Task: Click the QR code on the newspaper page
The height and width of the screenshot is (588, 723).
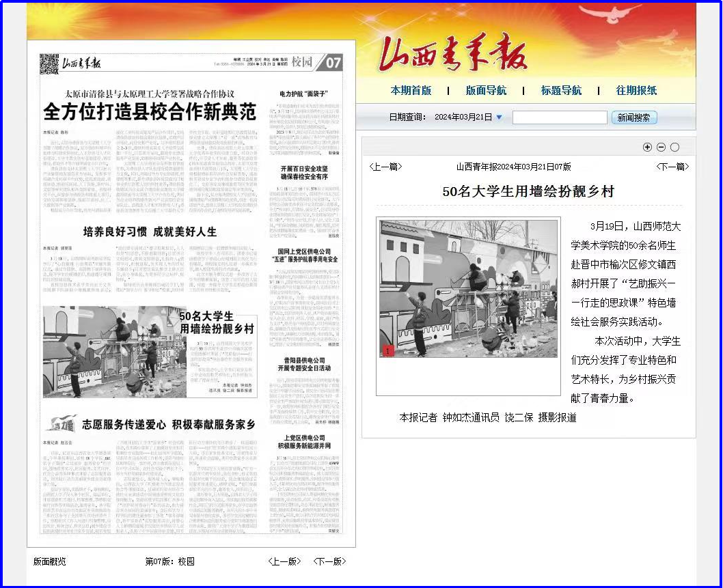Action: [x=49, y=63]
